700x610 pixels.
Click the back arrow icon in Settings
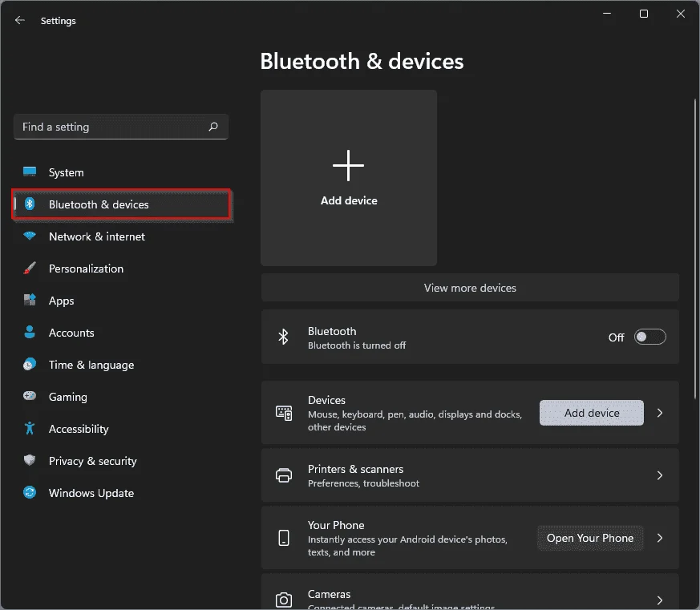[19, 20]
